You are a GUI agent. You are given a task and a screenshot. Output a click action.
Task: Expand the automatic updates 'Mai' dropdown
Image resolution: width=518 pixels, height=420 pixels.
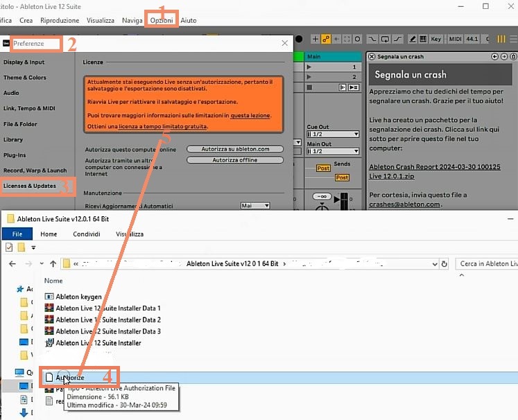[255, 206]
